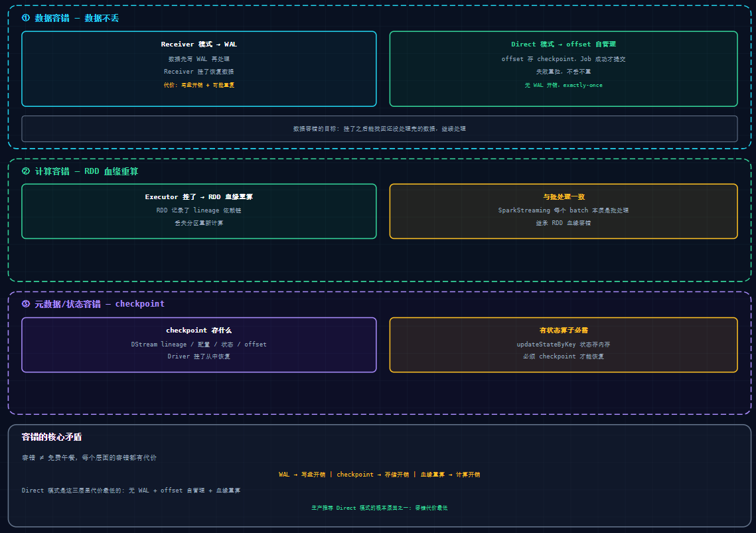Screen dimensions: 756x533
Task: Select the line "必须 checkpoint 才能恢复"
Action: coord(563,356)
